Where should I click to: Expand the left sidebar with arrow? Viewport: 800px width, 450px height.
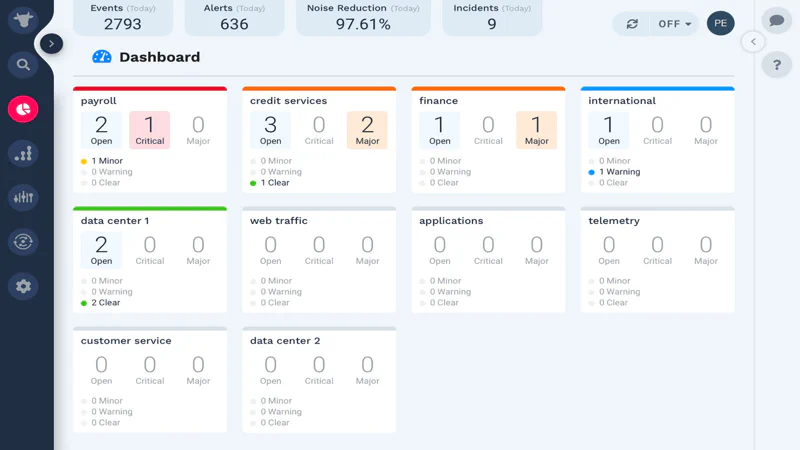pyautogui.click(x=52, y=44)
